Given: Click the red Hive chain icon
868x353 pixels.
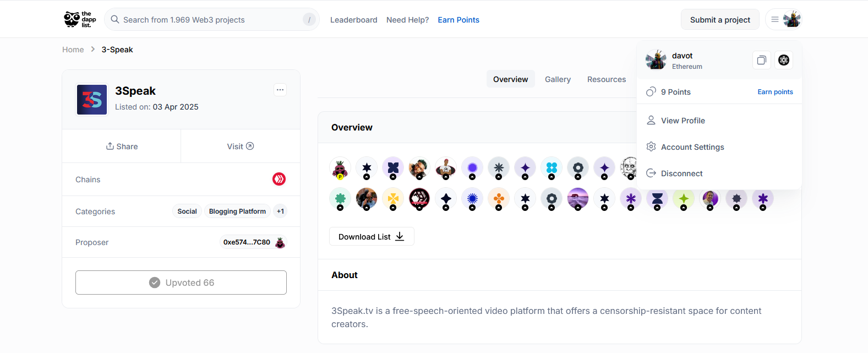Looking at the screenshot, I should click(x=279, y=179).
